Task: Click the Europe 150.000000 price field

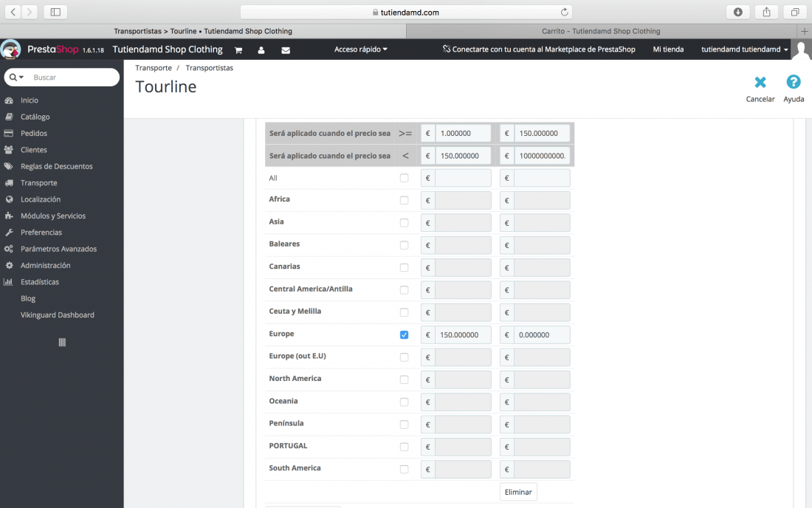Action: pyautogui.click(x=463, y=335)
